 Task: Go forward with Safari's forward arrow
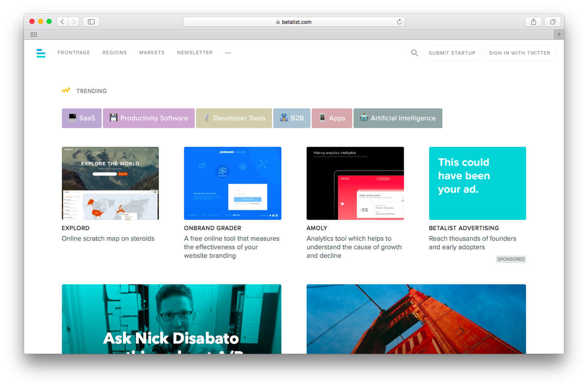[x=74, y=22]
